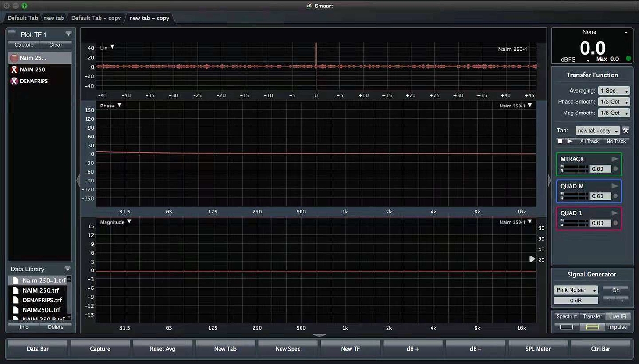Open Lin time-axis type dropdown
The width and height of the screenshot is (639, 364).
pyautogui.click(x=112, y=47)
